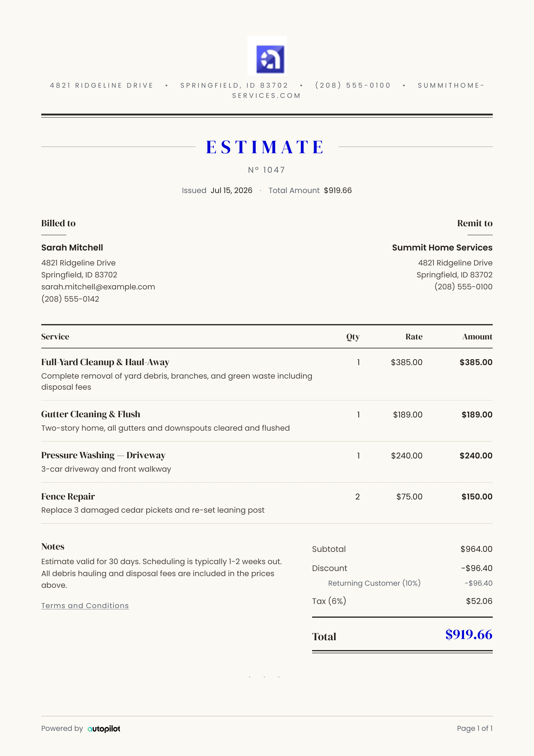Click the autopilot brand logo in footer
534x756 pixels.
(104, 729)
